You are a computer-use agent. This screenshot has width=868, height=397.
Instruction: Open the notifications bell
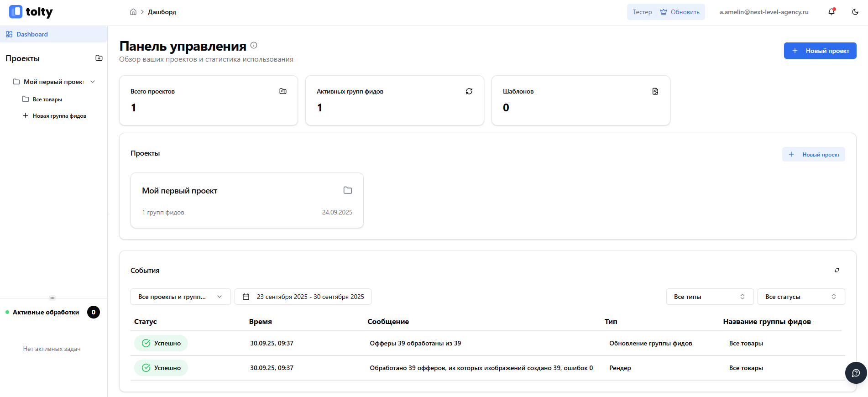coord(831,12)
